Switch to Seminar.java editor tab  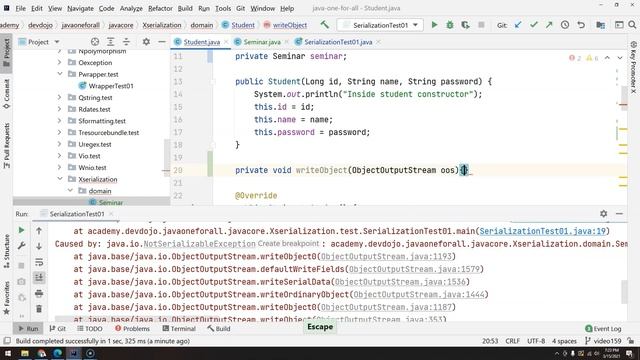pos(262,42)
